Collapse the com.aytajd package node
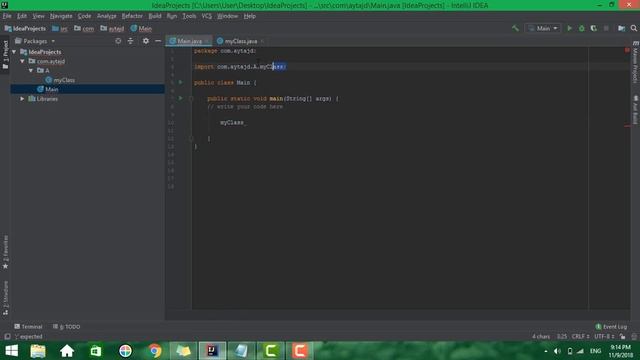This screenshot has height=360, width=640. (x=22, y=61)
